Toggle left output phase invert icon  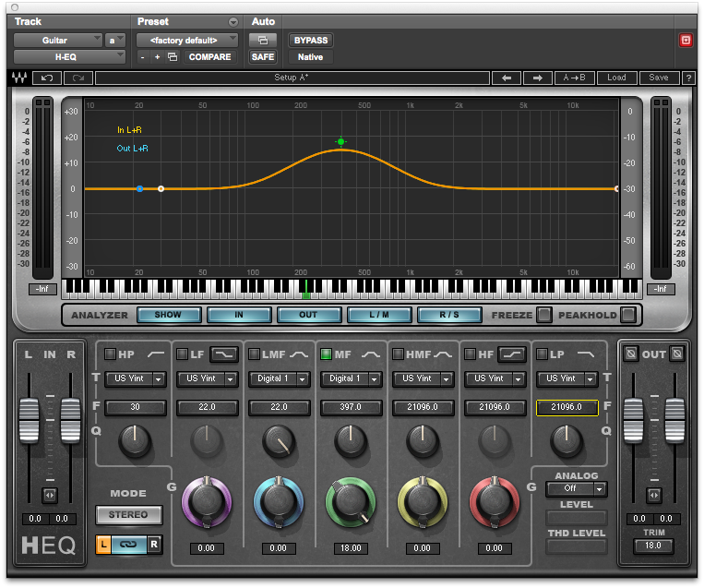[x=631, y=354]
